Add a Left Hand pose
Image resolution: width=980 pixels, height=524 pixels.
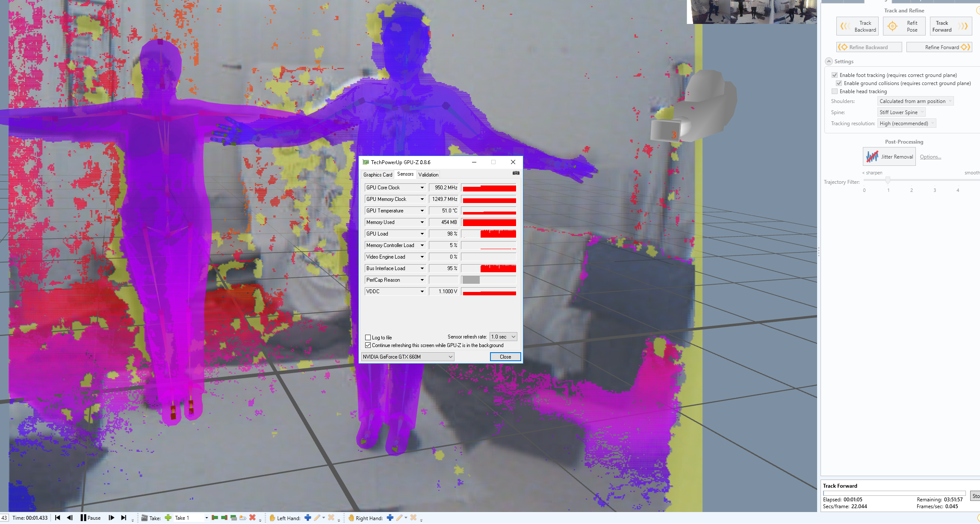coord(308,518)
